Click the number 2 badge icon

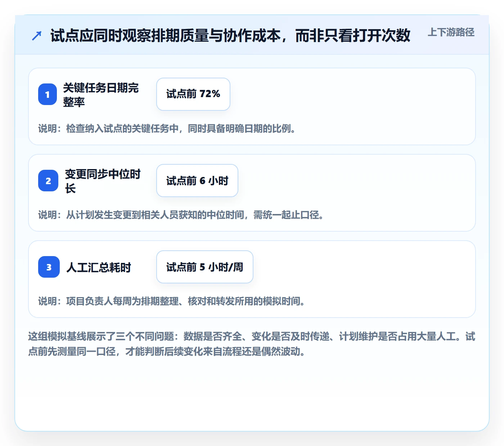tap(48, 181)
